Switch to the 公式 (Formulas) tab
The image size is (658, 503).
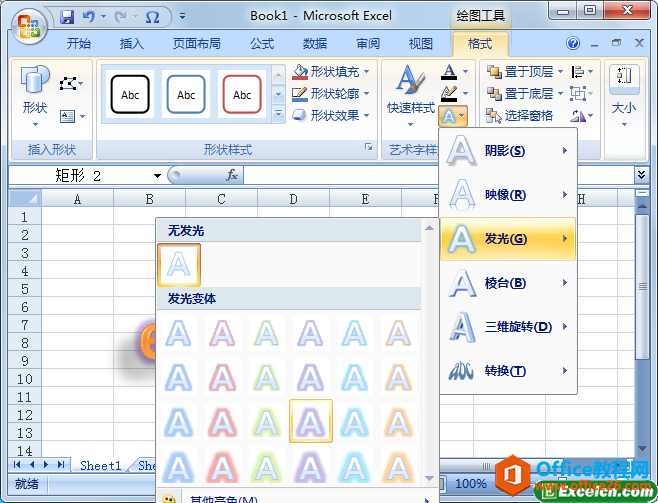tap(262, 44)
